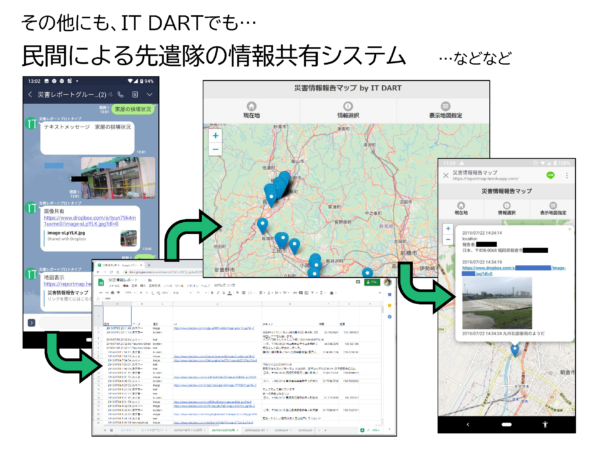The height and width of the screenshot is (450, 600).
Task: Zoom out with minus button on large map
Action: 215,148
